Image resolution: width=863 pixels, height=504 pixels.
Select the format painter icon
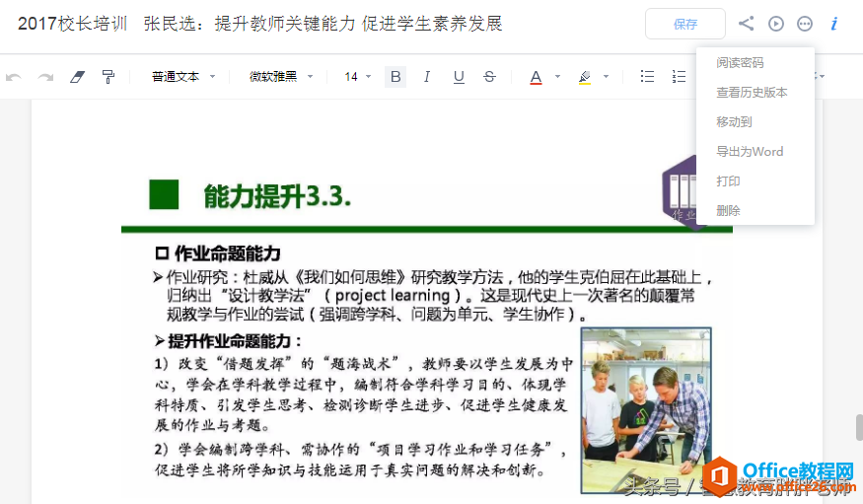tap(108, 77)
